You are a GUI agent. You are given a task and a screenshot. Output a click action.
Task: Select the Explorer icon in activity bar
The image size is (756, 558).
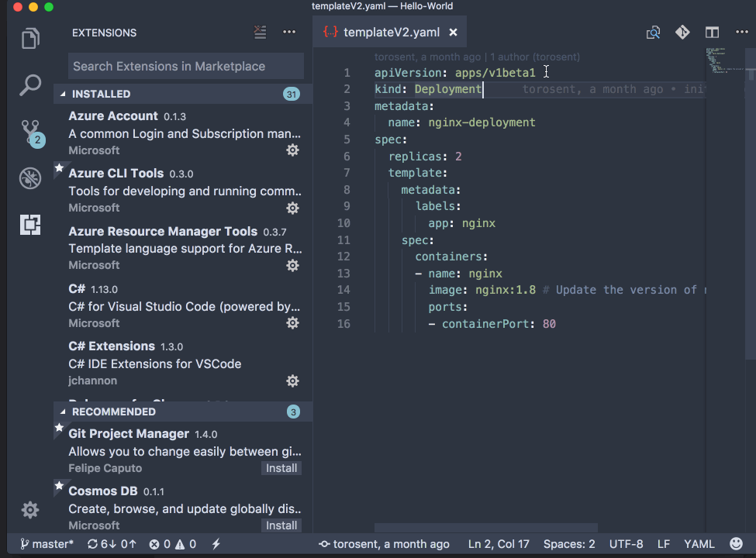pos(29,37)
